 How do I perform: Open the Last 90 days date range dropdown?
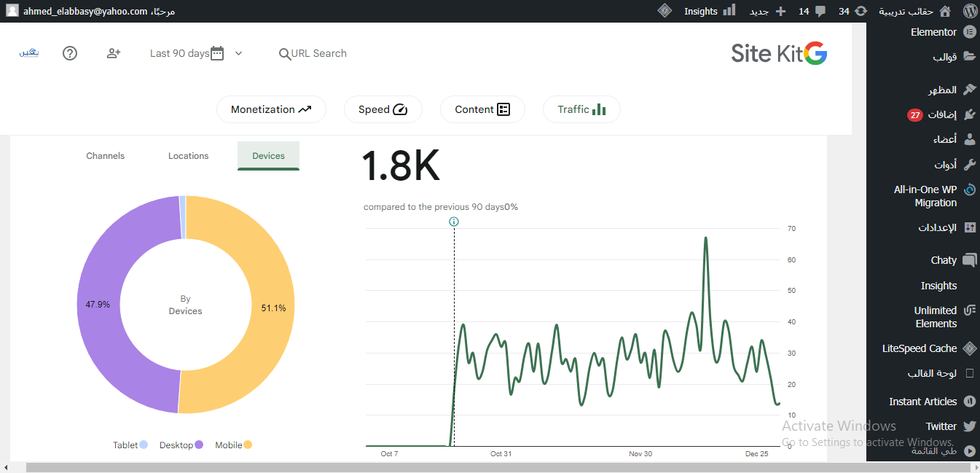tap(196, 53)
